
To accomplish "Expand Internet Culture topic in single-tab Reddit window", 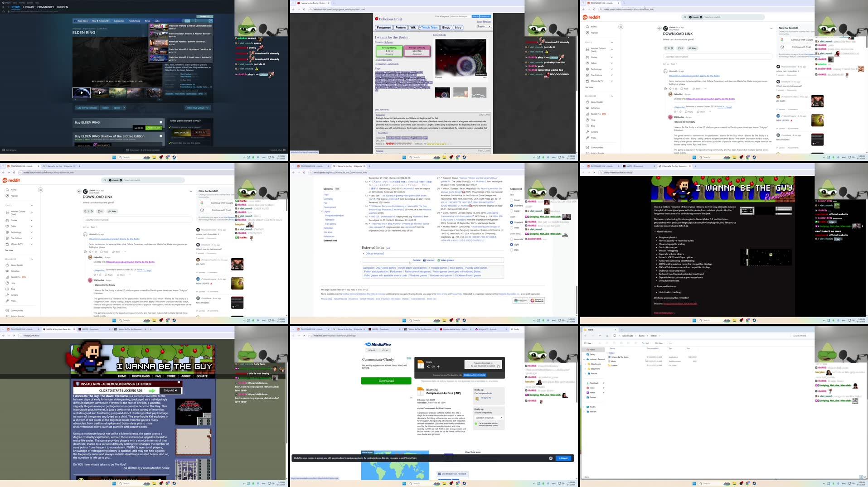I will click(611, 49).
